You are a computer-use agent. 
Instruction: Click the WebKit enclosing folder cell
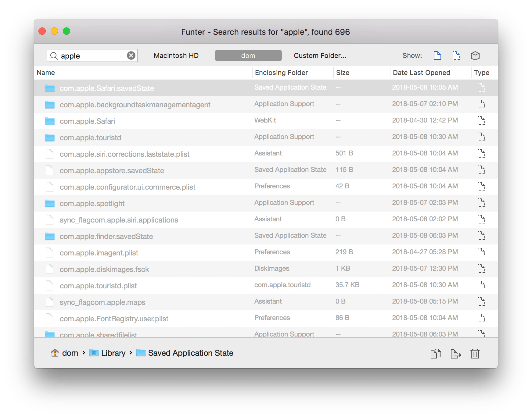click(265, 120)
